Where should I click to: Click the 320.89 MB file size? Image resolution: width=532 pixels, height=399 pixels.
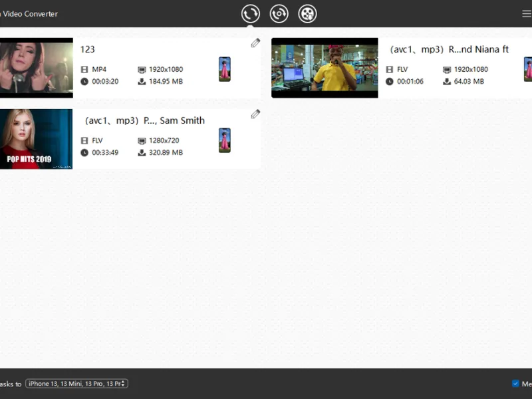[x=166, y=153]
